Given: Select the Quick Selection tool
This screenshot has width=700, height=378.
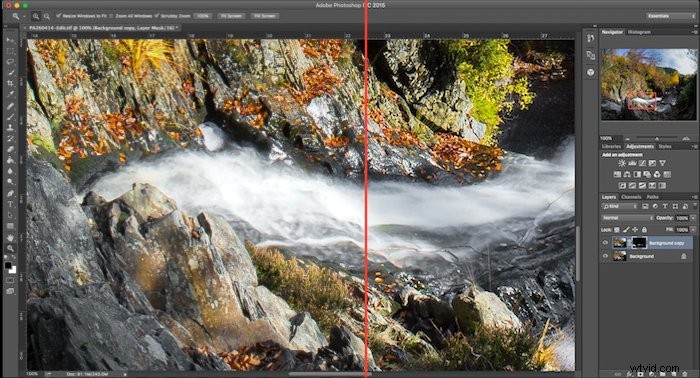Looking at the screenshot, I should click(10, 73).
